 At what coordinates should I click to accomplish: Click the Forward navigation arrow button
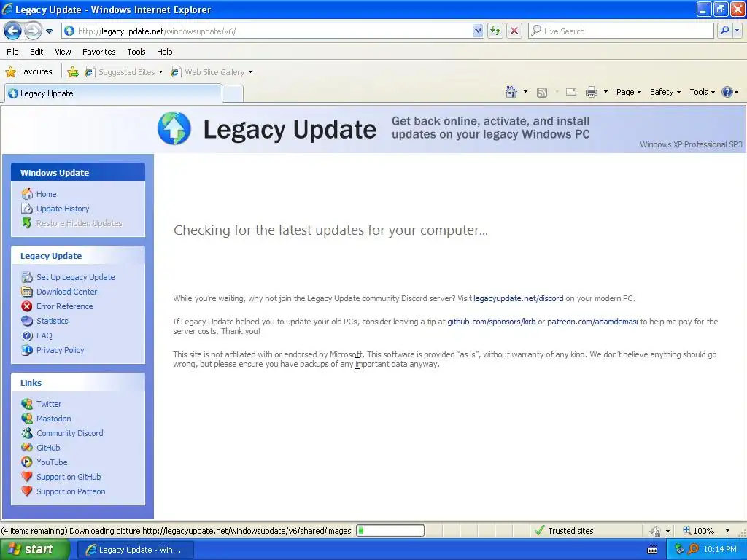click(x=33, y=31)
